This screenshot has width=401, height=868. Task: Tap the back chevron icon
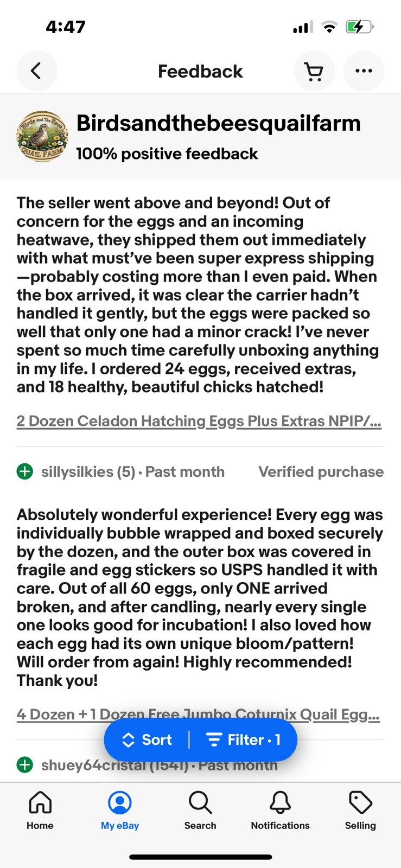coord(36,71)
